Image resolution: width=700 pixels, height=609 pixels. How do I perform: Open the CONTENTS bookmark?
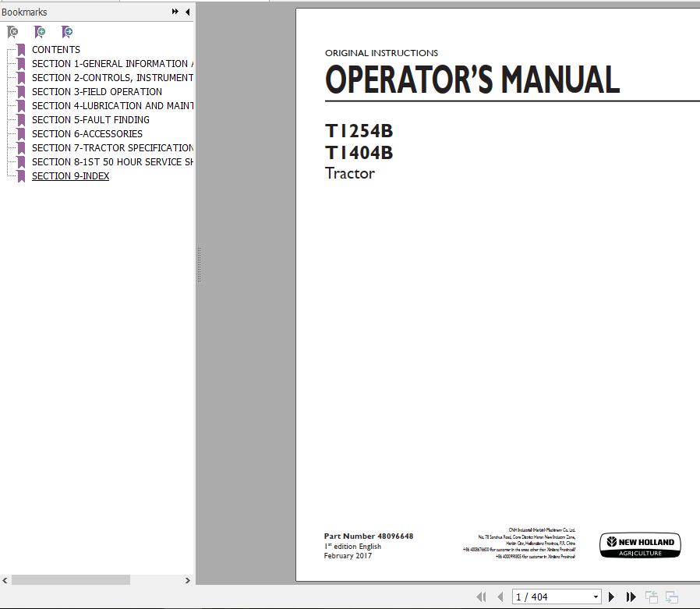tap(56, 50)
